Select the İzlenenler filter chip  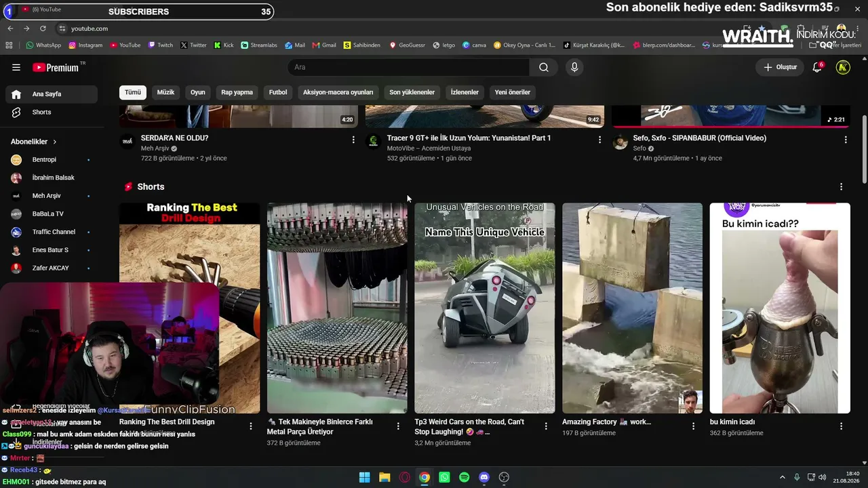(x=465, y=92)
